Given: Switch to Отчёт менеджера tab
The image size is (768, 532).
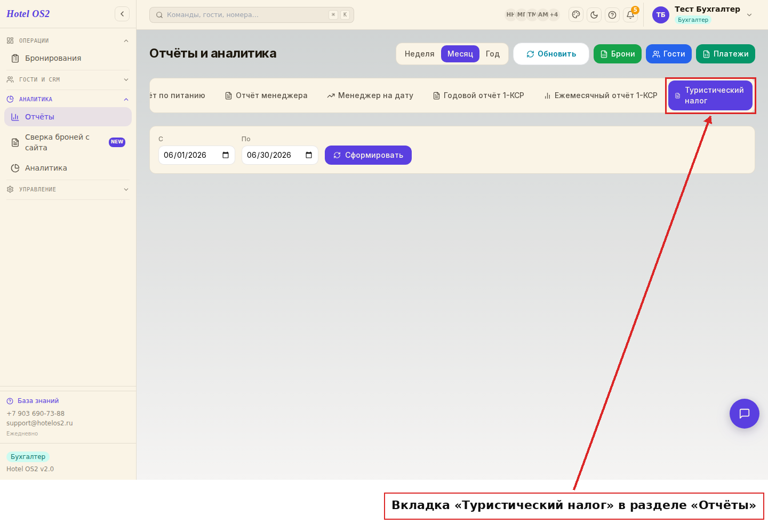Looking at the screenshot, I should click(266, 95).
